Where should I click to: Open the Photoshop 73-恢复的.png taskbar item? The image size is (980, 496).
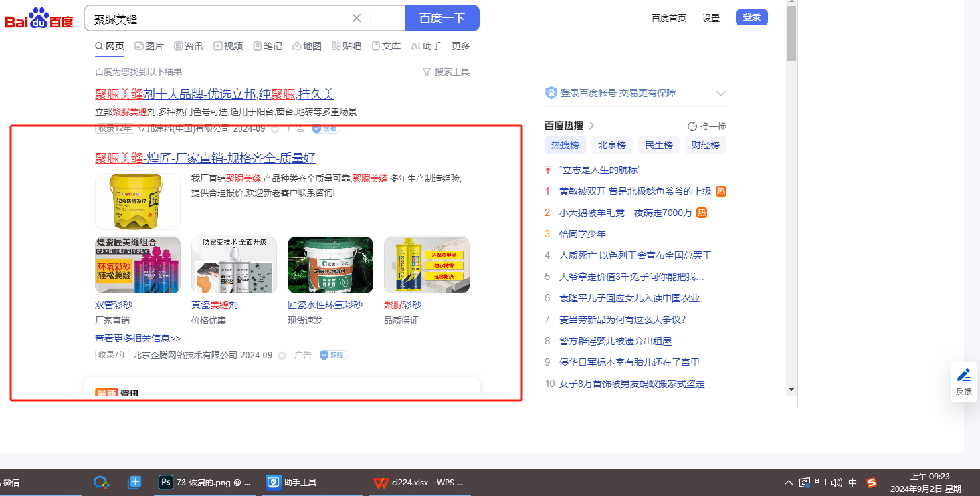[x=205, y=482]
